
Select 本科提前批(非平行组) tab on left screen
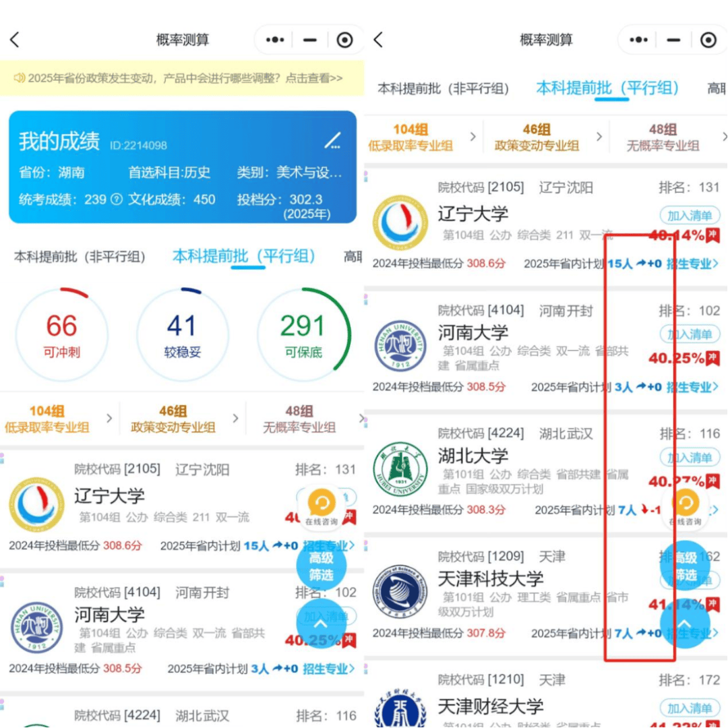[x=80, y=257]
